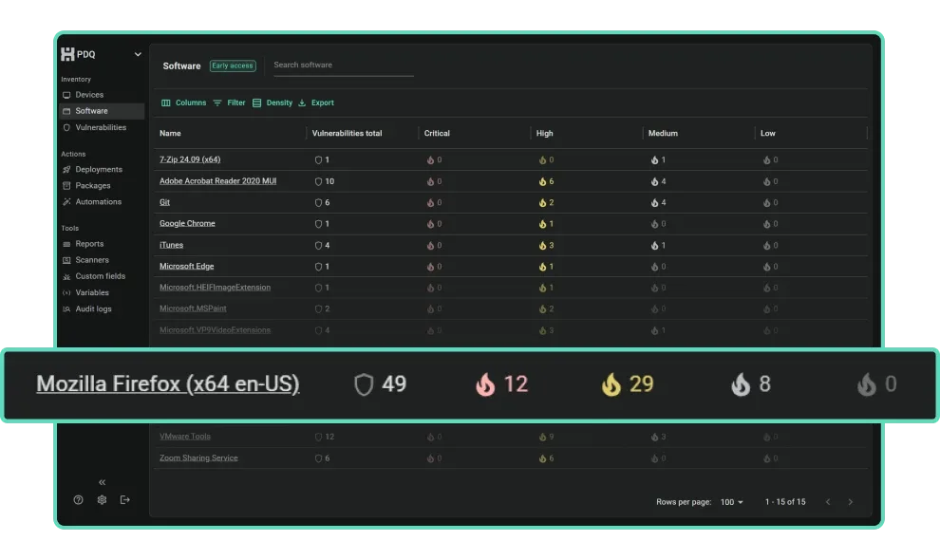Click Firefox total vulnerabilities shield 49

380,384
